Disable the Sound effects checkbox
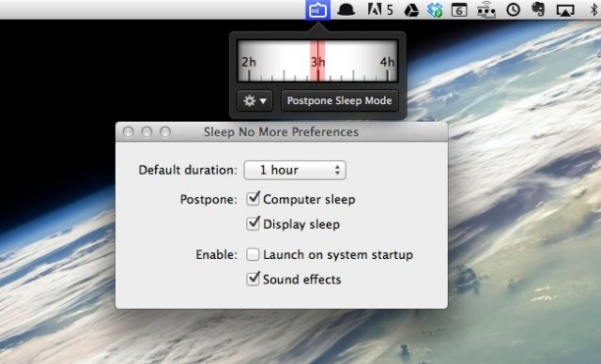 [x=253, y=279]
